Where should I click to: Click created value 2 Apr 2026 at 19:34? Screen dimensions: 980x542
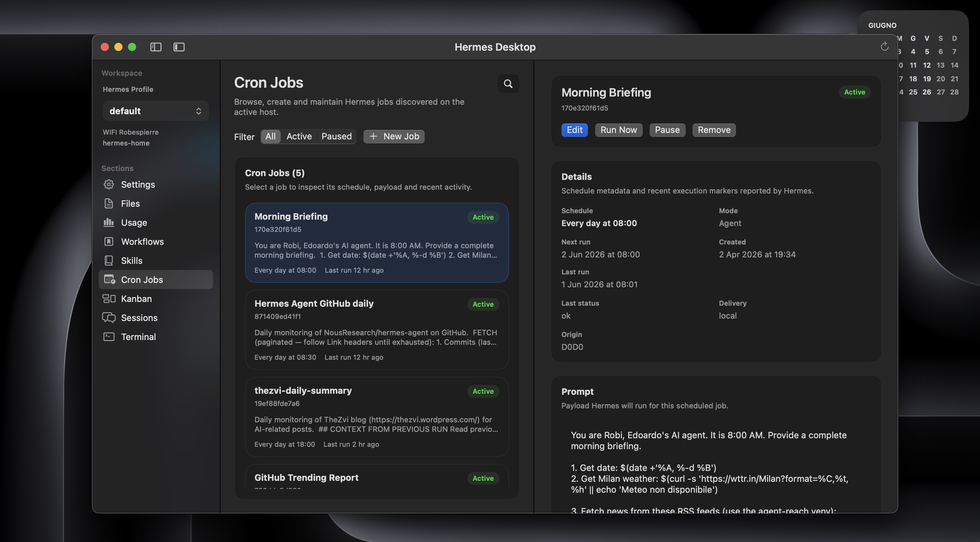(x=757, y=254)
